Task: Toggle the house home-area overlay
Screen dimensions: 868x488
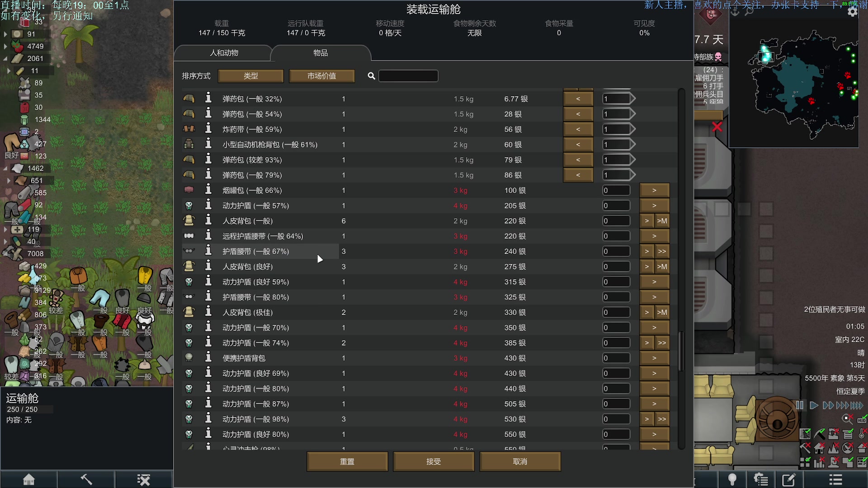Action: [819, 448]
